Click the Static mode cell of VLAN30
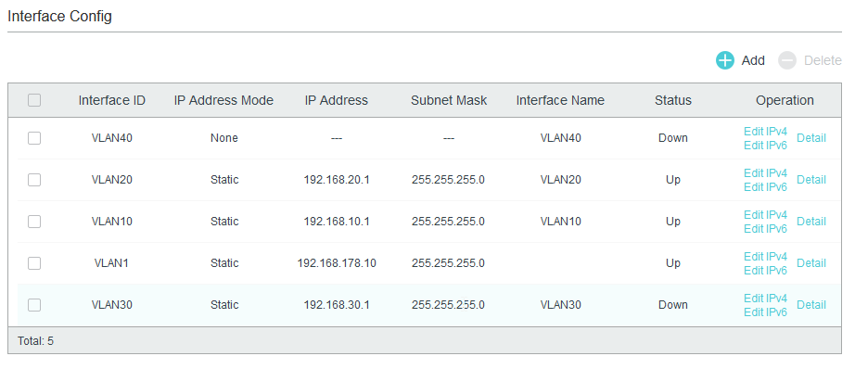The image size is (868, 369). point(224,305)
